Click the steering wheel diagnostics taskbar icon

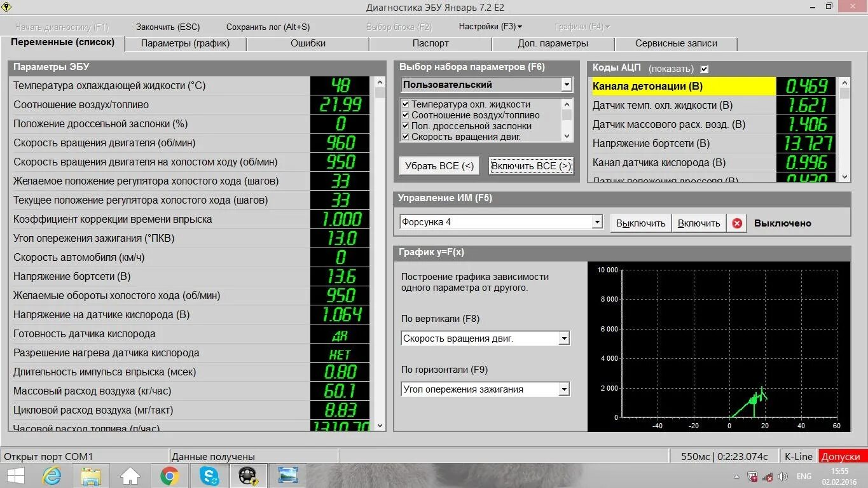(x=248, y=476)
